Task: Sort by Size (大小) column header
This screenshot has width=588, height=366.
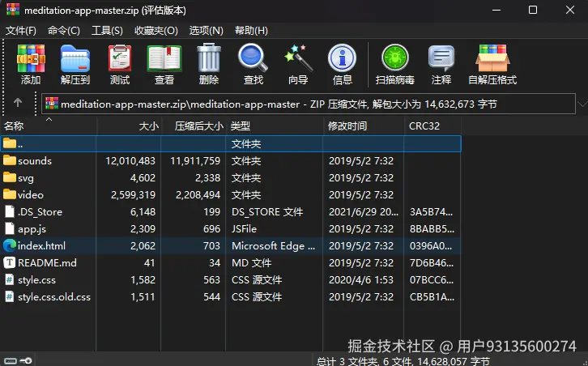Action: 129,126
